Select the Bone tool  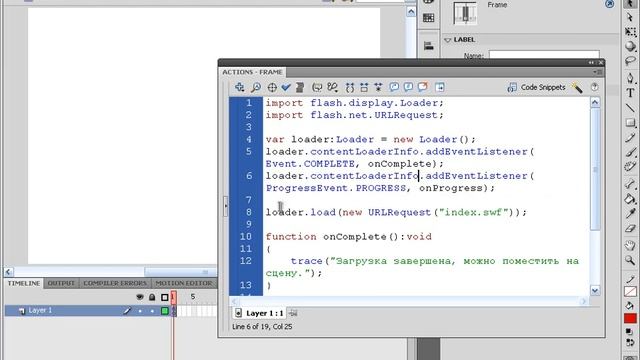pos(630,184)
